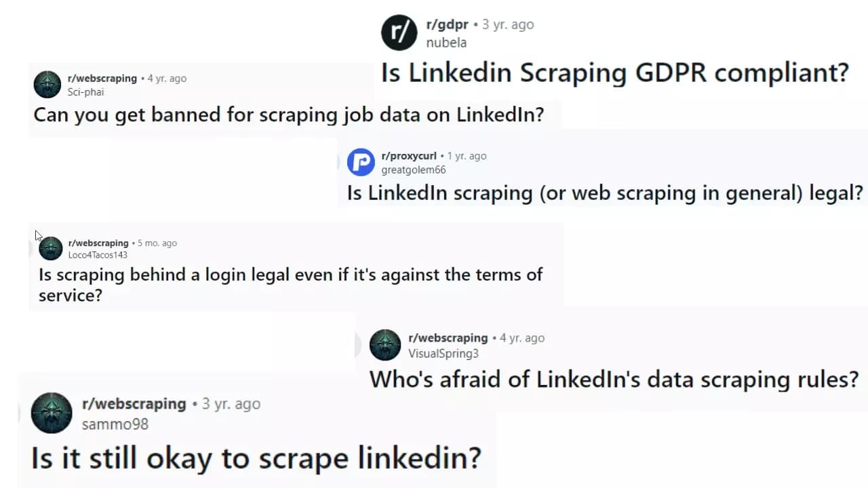868x488 pixels.
Task: Open the r/gdpr subreddit link
Action: [x=447, y=24]
